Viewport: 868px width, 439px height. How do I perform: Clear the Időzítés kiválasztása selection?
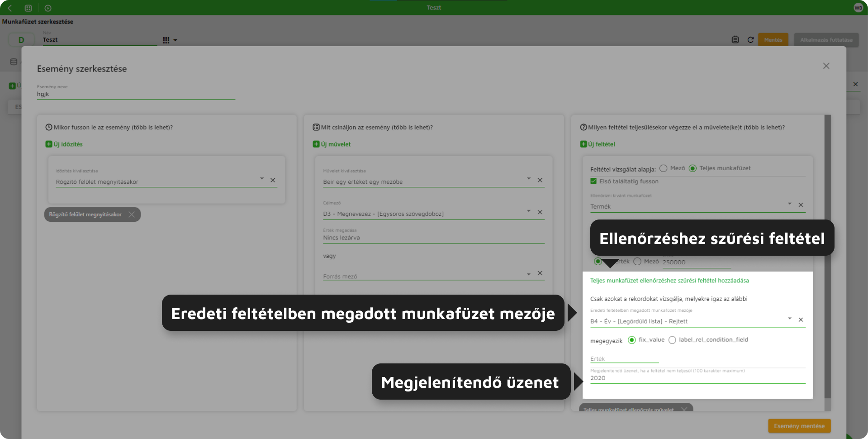pyautogui.click(x=273, y=180)
